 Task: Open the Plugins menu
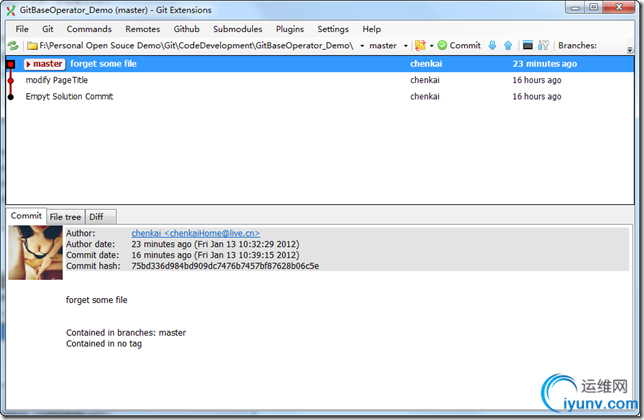tap(290, 29)
